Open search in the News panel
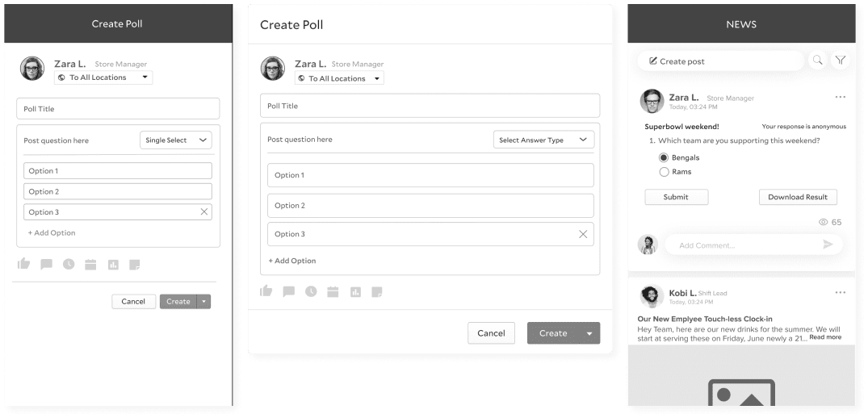868x418 pixels. (818, 61)
